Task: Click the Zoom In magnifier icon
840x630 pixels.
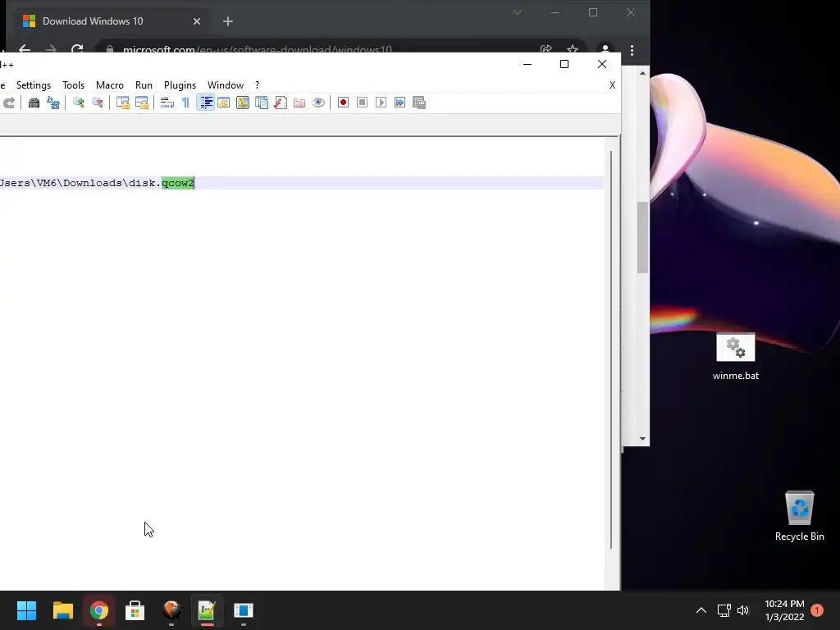Action: (78, 103)
